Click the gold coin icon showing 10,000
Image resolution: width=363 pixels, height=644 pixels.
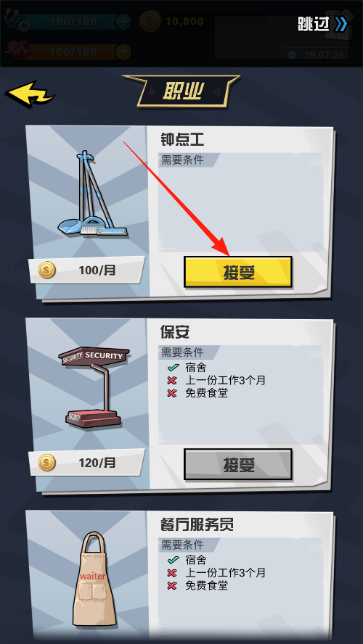tap(150, 21)
